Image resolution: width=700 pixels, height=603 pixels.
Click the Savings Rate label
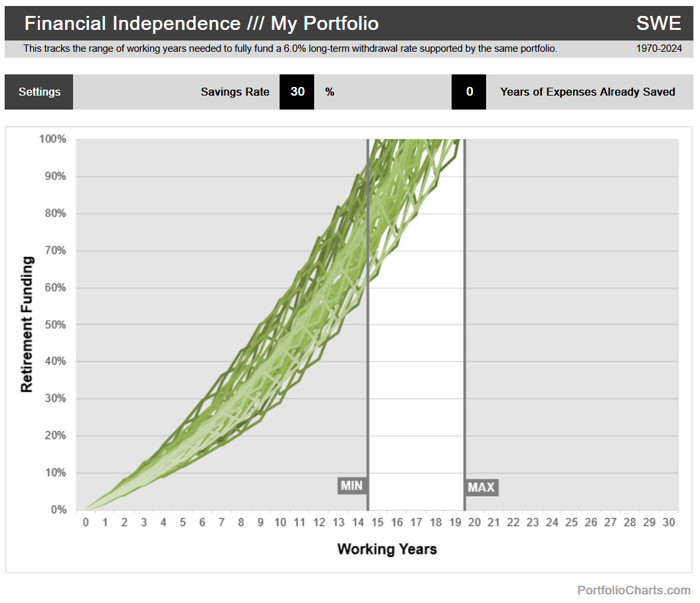235,92
